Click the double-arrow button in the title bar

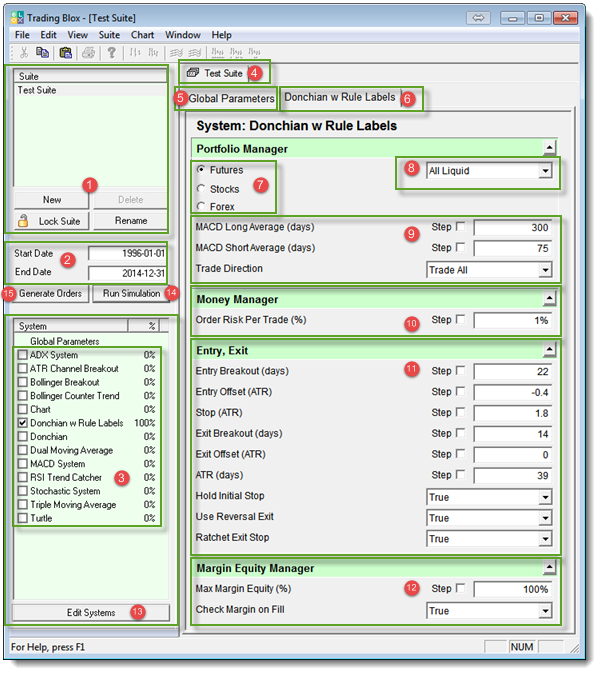pyautogui.click(x=478, y=18)
